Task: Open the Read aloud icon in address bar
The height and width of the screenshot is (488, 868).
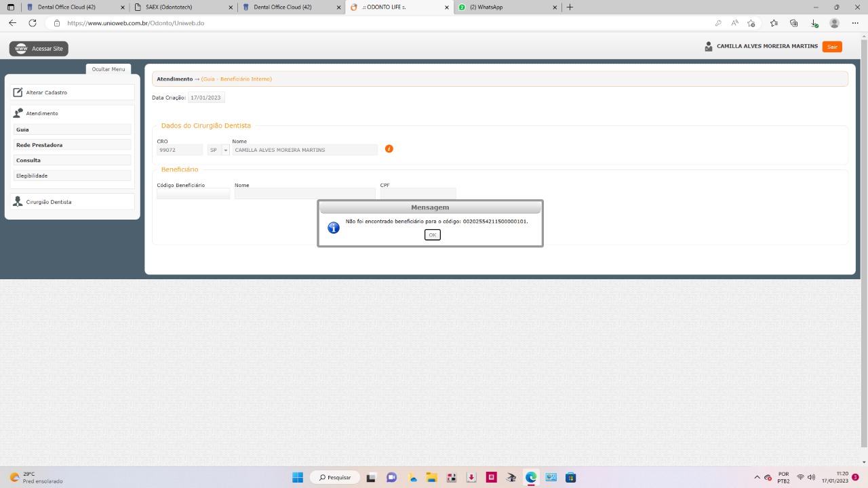Action: (734, 23)
